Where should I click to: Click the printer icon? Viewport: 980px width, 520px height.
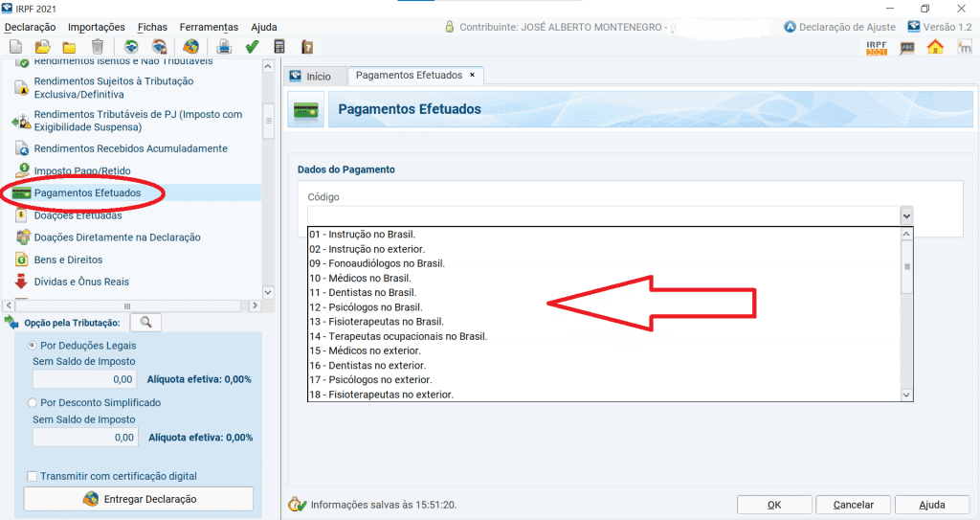(x=224, y=46)
